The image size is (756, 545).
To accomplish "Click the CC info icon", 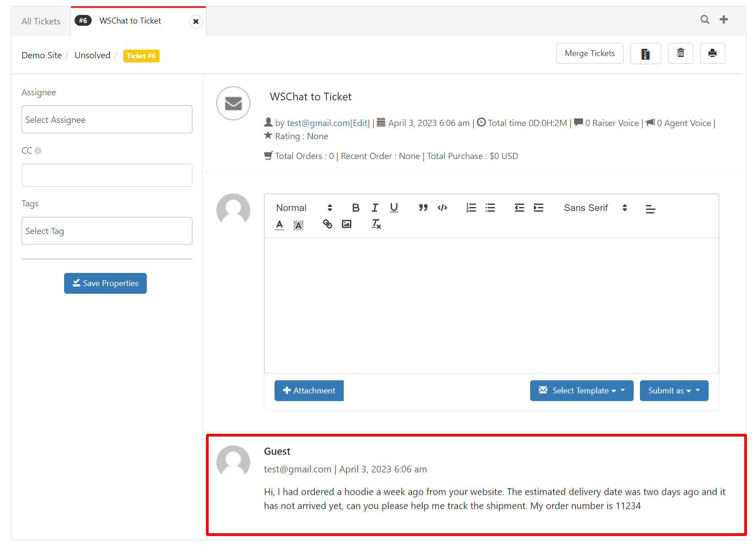I will tap(38, 150).
